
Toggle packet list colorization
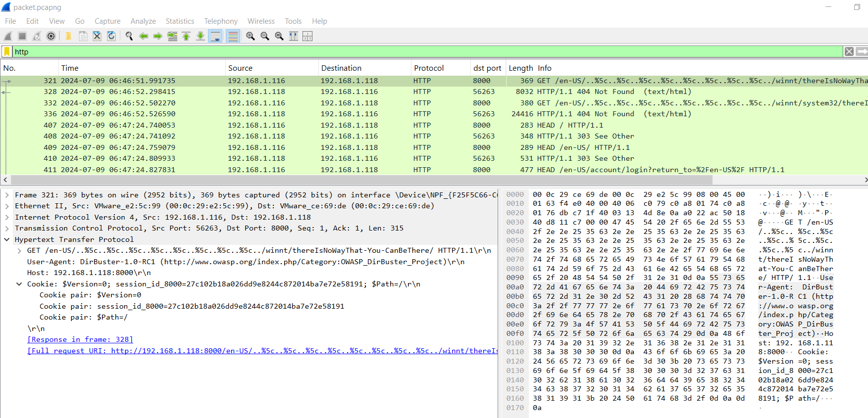pos(233,36)
